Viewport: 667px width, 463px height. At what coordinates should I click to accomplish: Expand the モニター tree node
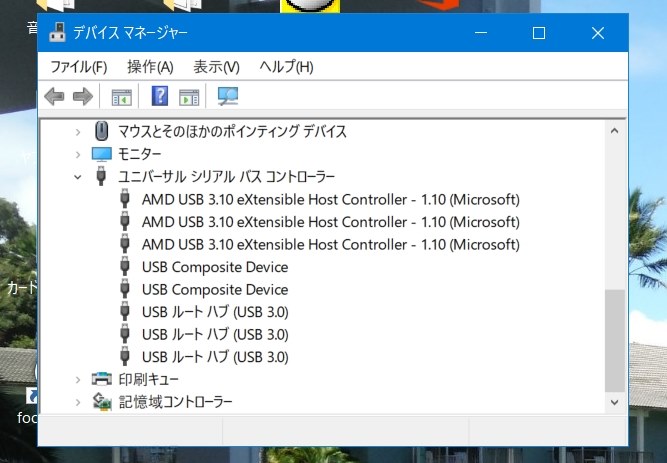pos(78,154)
